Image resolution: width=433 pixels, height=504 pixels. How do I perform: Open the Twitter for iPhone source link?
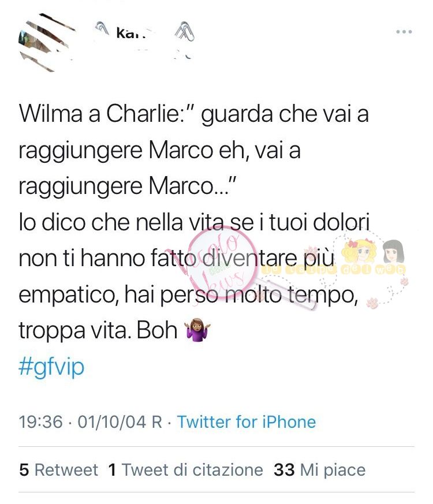(x=247, y=421)
